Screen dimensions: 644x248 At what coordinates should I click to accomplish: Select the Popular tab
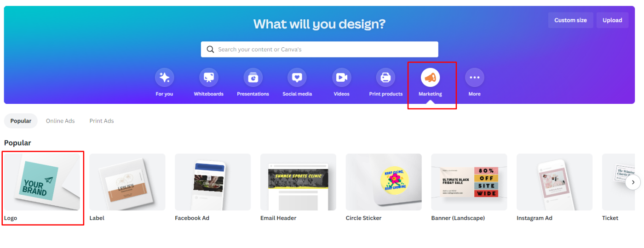tap(21, 121)
